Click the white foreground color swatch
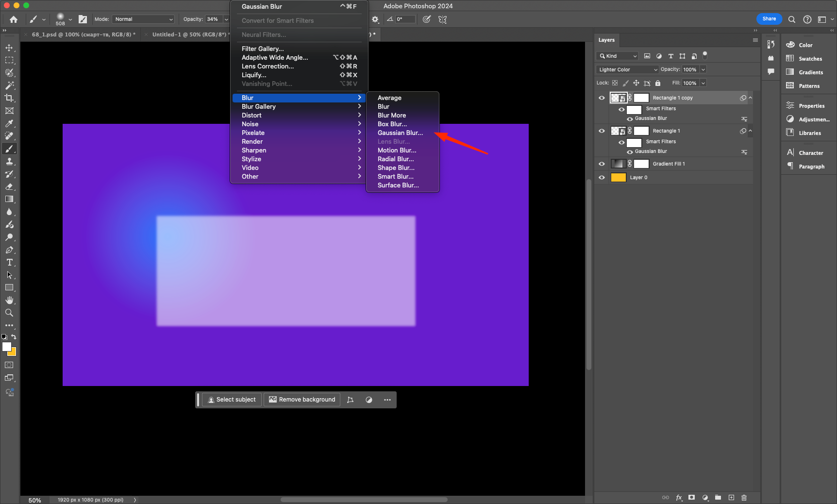Viewport: 837px width, 504px height. 6,346
